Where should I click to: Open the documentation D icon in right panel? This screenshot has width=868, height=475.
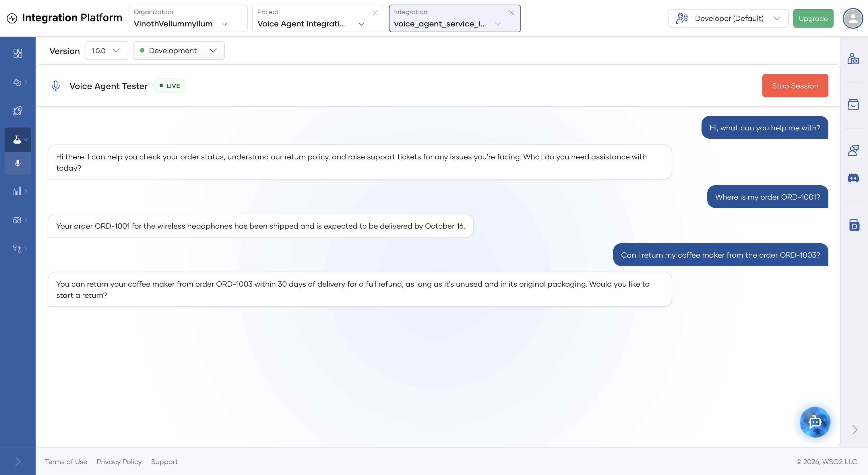pyautogui.click(x=854, y=225)
